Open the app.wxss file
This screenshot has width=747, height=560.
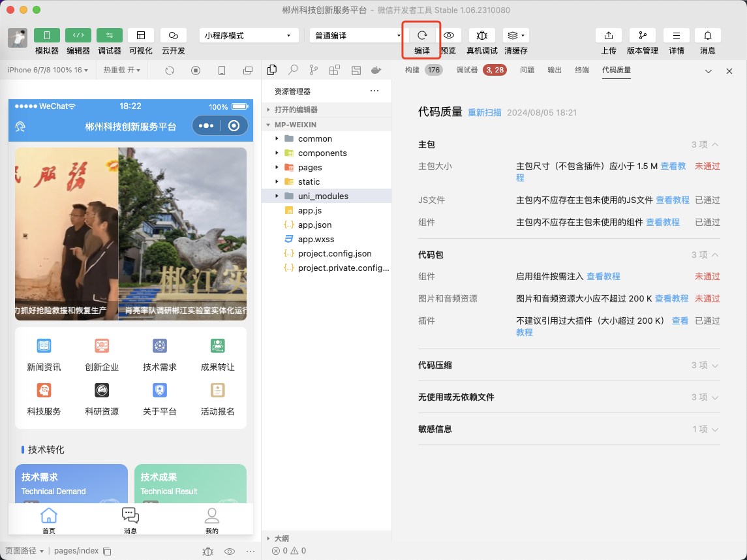pyautogui.click(x=327, y=239)
